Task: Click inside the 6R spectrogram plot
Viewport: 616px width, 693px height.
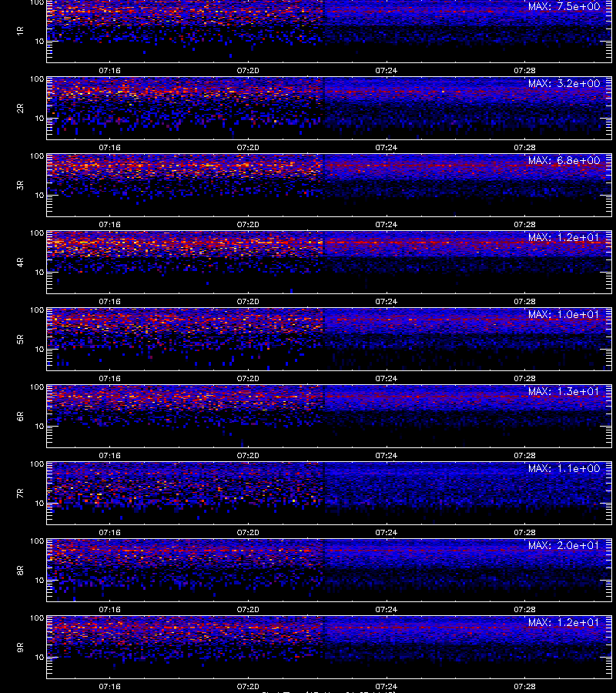Action: point(329,416)
